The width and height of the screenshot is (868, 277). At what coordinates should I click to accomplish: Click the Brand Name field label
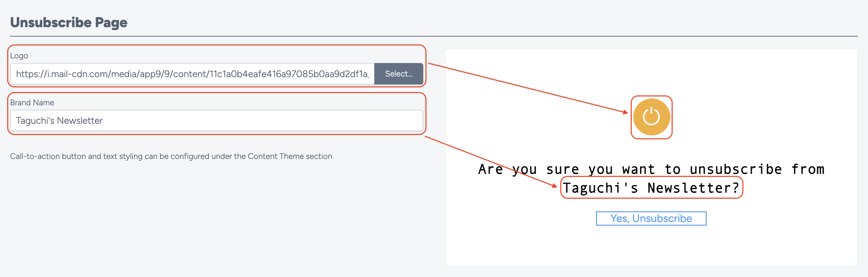32,102
